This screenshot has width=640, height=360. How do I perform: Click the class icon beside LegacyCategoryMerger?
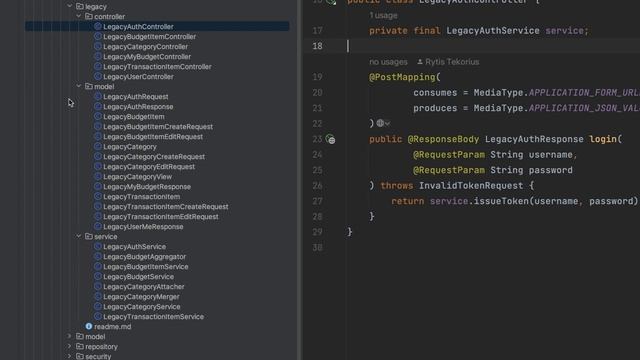98,296
